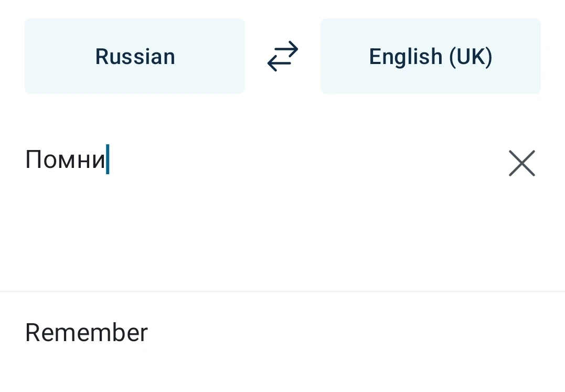Swap the source and target languages

coord(283,56)
